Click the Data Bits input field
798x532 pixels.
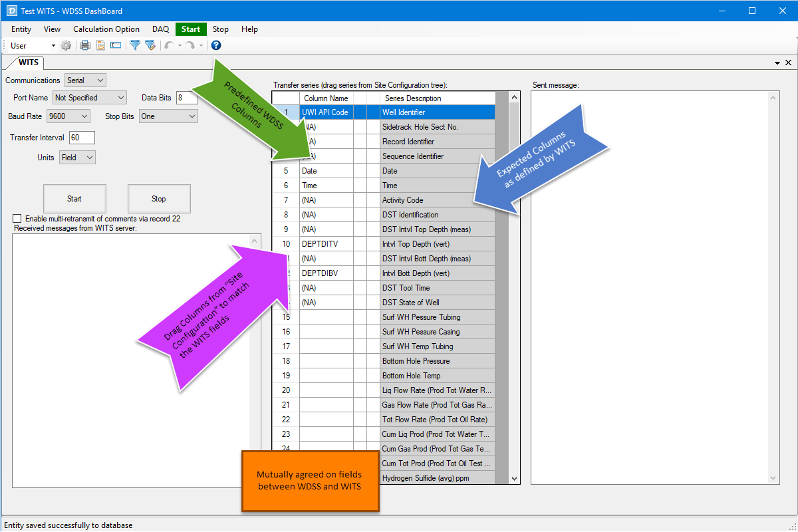click(x=187, y=98)
